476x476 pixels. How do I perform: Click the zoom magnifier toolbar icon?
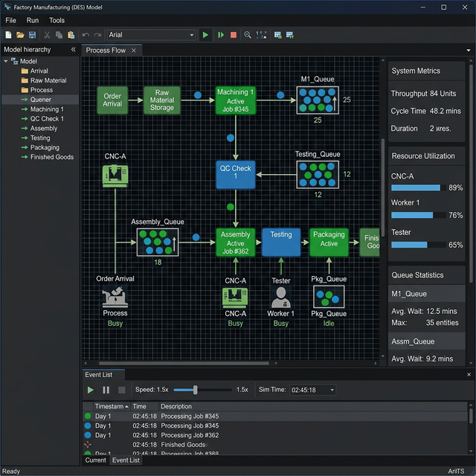[248, 35]
